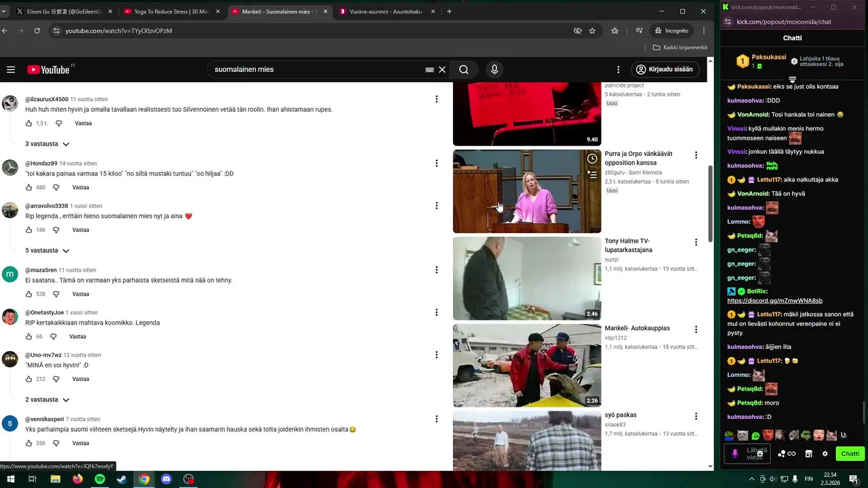Like the comment by @Uno-mv7wz

tap(28, 379)
